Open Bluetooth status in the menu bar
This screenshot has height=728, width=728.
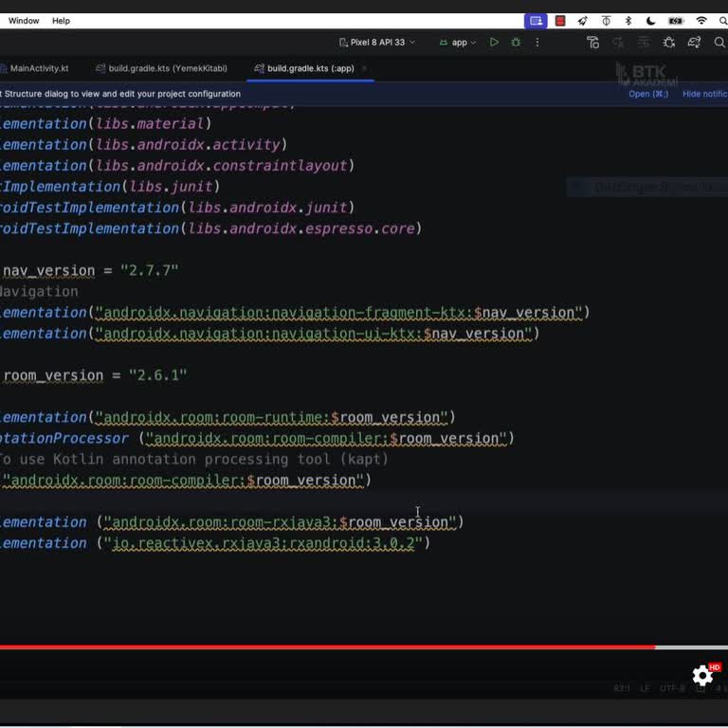pos(628,21)
